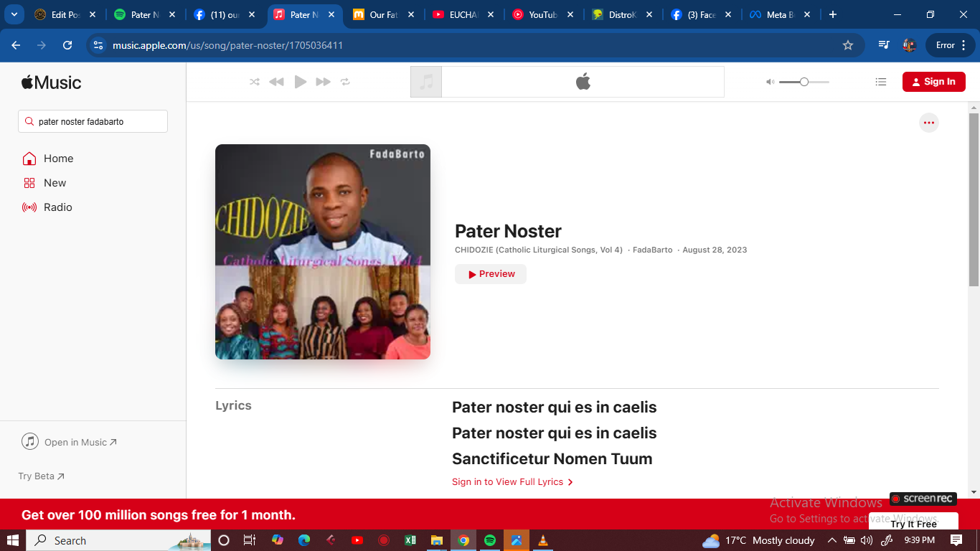Open Spotify from the taskbar
This screenshot has height=551, width=980.
click(490, 540)
